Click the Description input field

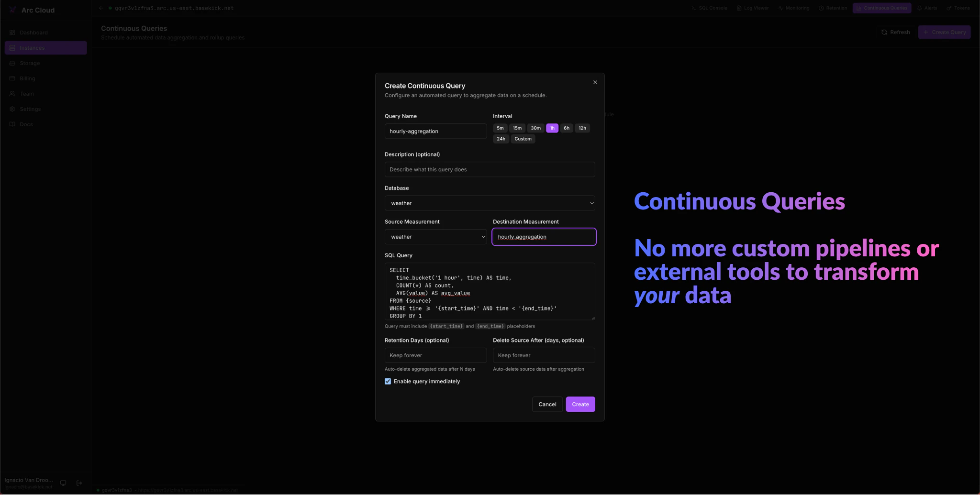pos(490,169)
